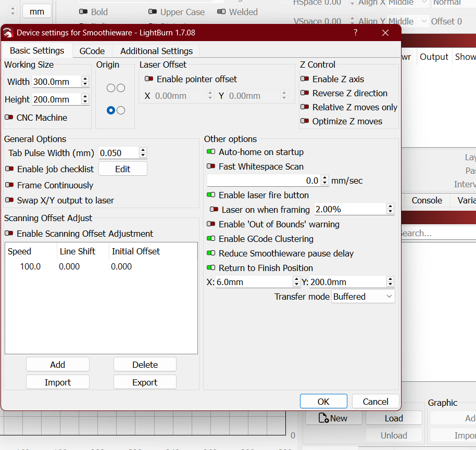This screenshot has width=476, height=450.
Task: Toggle Return to Finish Position
Action: pyautogui.click(x=211, y=268)
